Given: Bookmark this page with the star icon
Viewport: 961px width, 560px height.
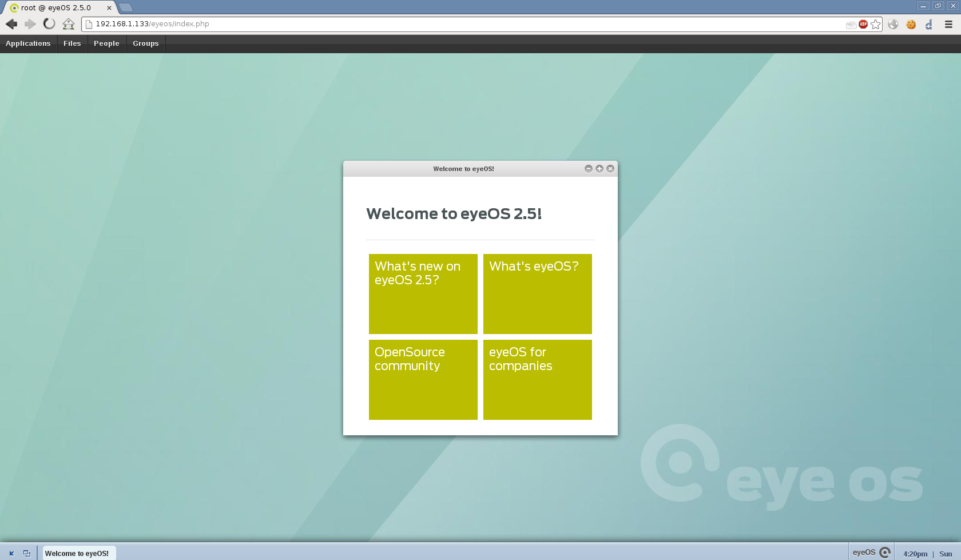Looking at the screenshot, I should [x=876, y=24].
